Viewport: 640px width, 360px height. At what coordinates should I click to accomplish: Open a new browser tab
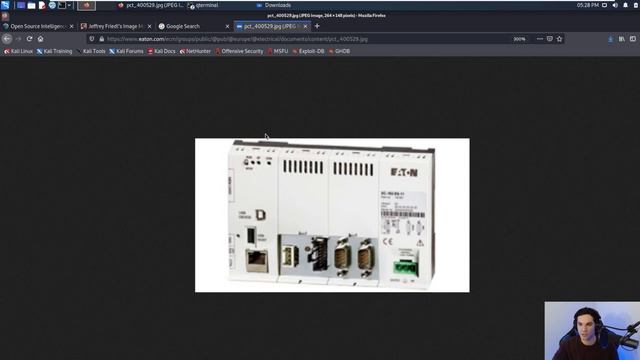click(317, 26)
